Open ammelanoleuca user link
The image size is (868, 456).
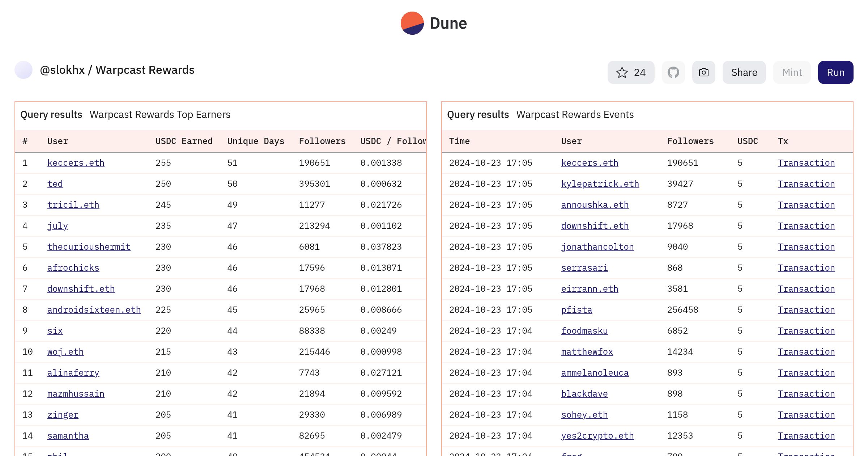tap(595, 373)
